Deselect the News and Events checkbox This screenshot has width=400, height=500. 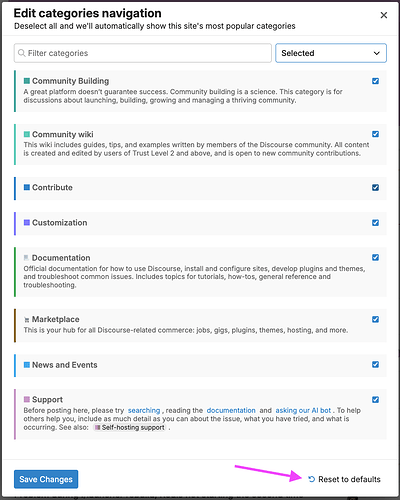coord(375,364)
